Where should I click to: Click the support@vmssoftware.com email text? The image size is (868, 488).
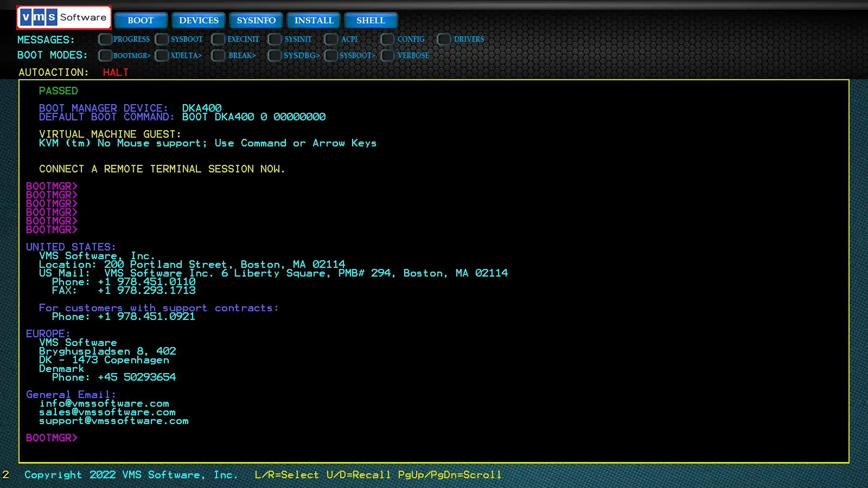114,421
